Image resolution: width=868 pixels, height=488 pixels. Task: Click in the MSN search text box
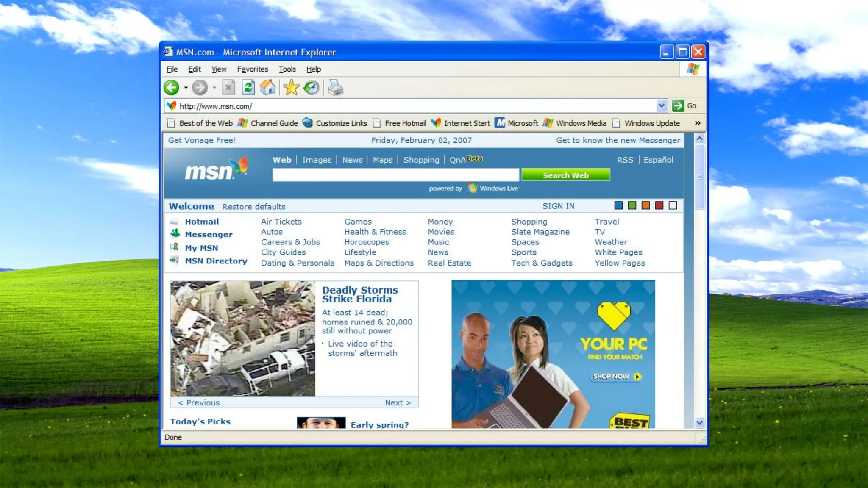point(396,175)
